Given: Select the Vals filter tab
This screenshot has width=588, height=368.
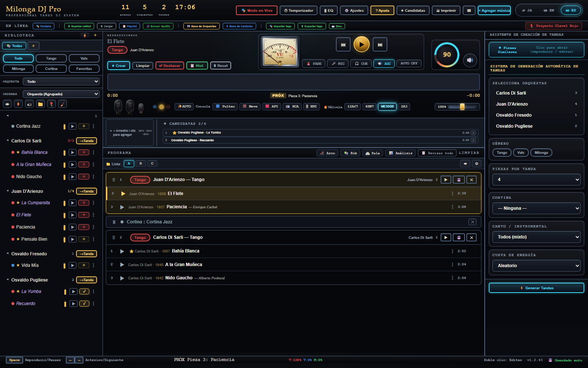Looking at the screenshot, I should point(84,58).
